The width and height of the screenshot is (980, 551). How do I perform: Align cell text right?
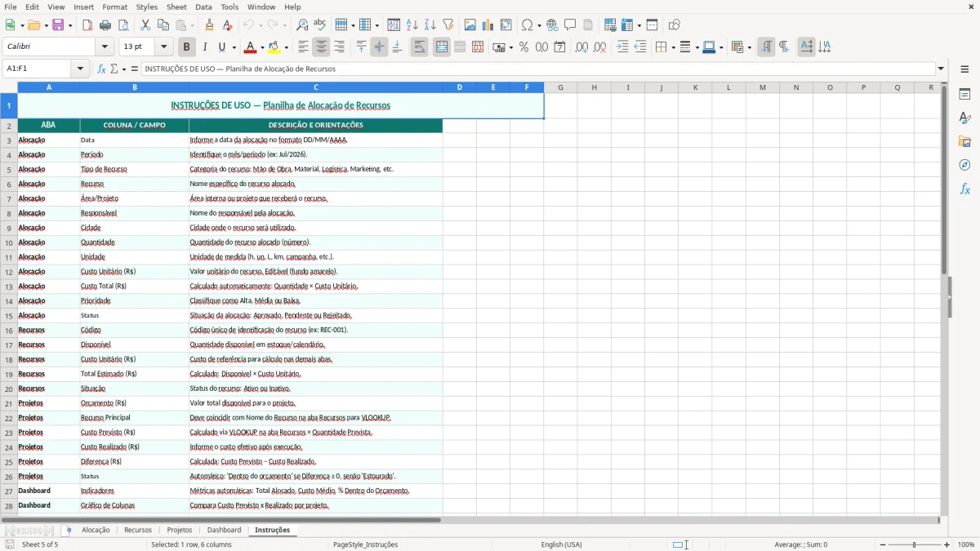[339, 47]
